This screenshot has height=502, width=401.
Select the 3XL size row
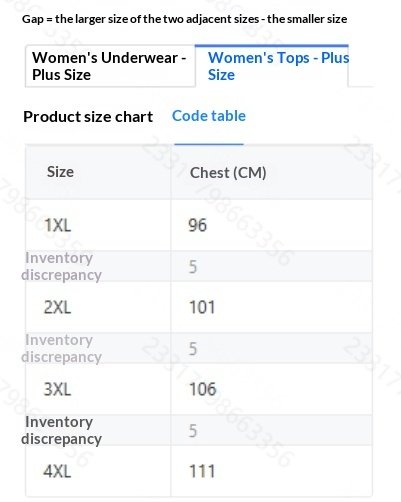pos(199,389)
